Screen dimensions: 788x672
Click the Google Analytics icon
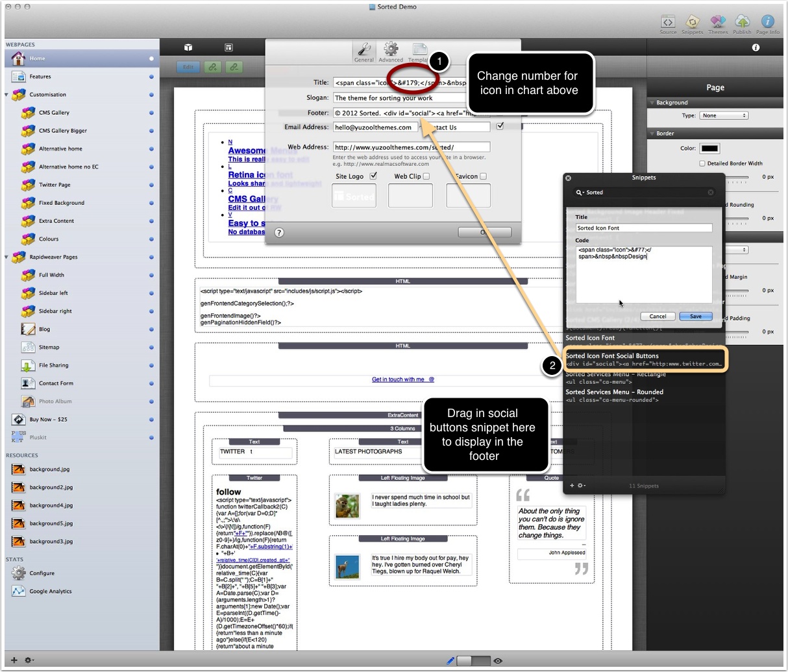pos(18,591)
